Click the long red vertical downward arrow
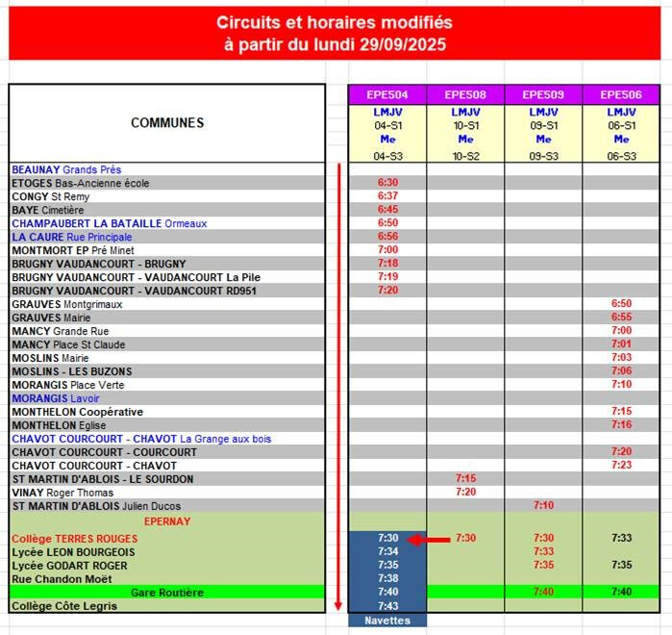Screen dimensions: 672x635 tap(338, 385)
